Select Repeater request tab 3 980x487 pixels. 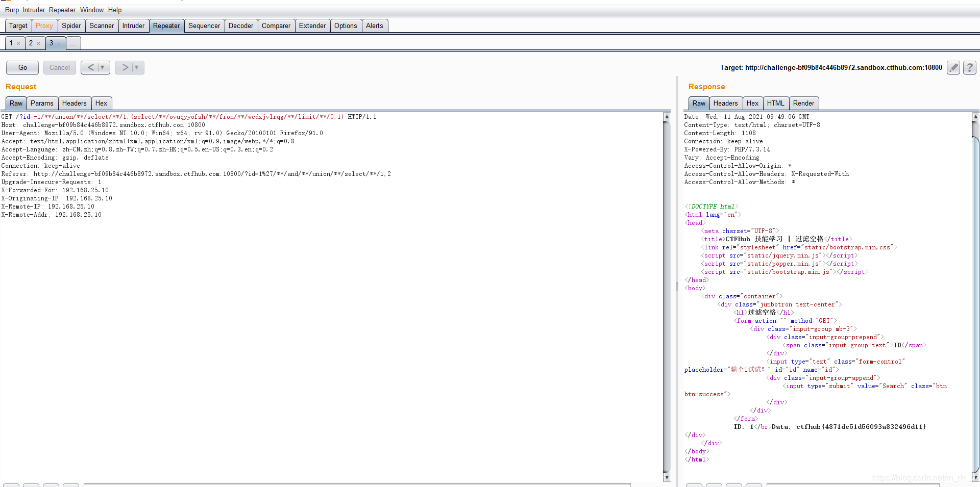pyautogui.click(x=51, y=43)
